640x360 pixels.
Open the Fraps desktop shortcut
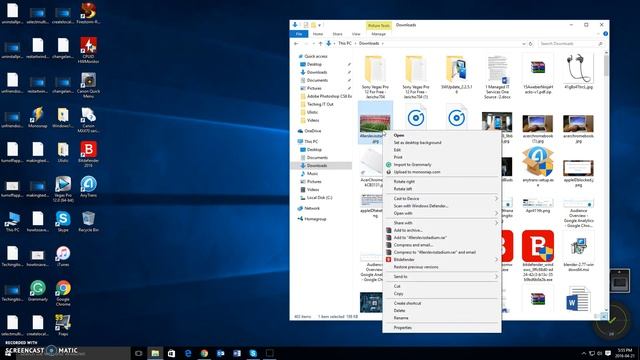pyautogui.click(x=63, y=325)
